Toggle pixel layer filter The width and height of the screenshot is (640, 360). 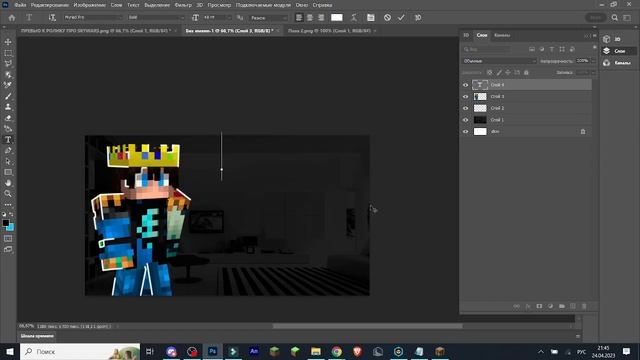pos(532,49)
